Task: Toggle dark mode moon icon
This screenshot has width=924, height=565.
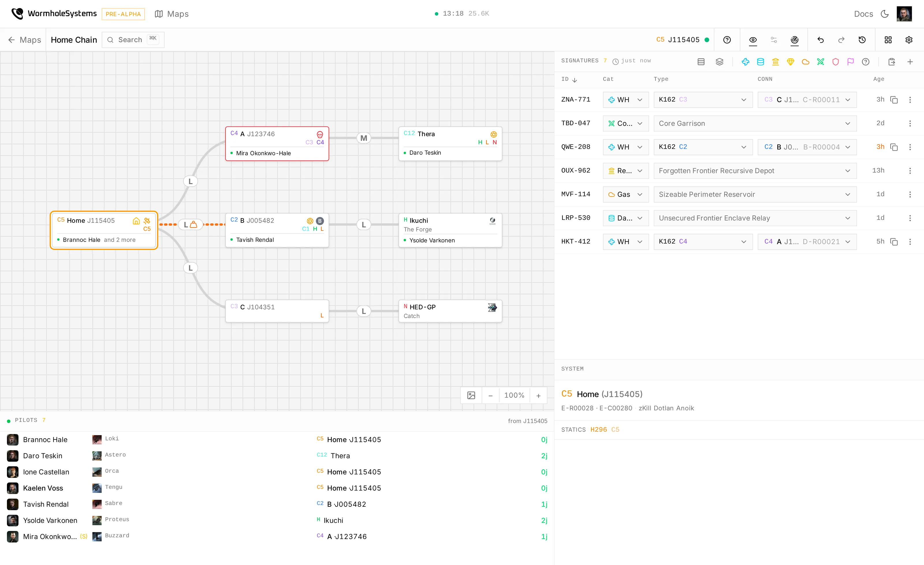Action: click(x=885, y=14)
